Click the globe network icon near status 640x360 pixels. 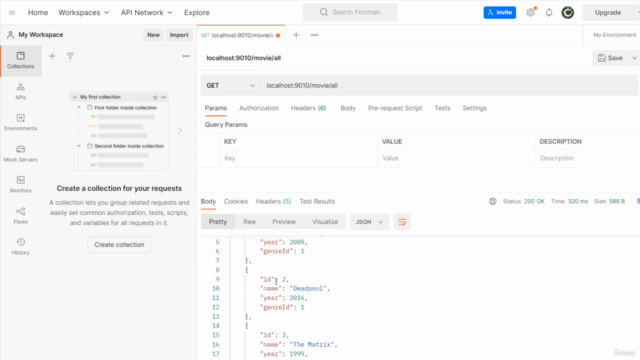493,201
